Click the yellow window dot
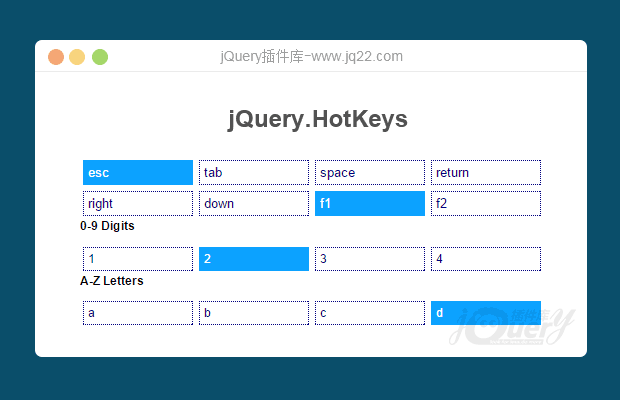 pyautogui.click(x=78, y=57)
